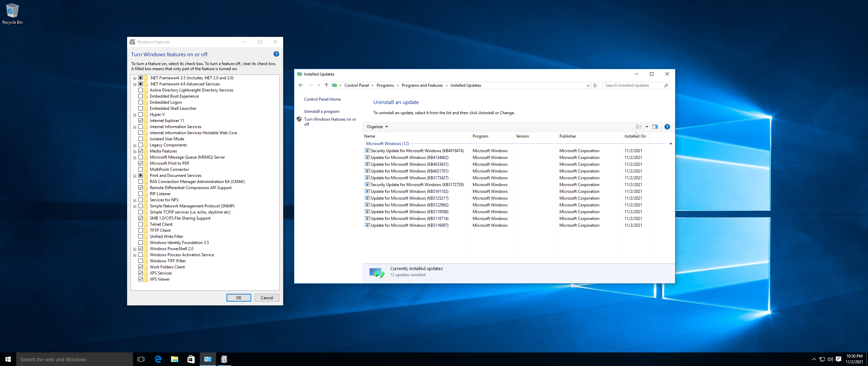Click Turn Windows features on or off link

pyautogui.click(x=330, y=122)
